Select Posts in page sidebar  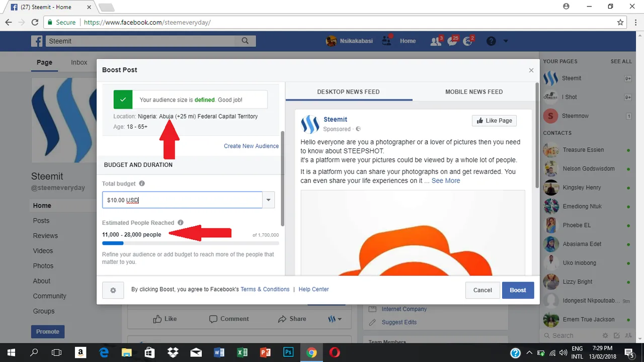click(41, 221)
